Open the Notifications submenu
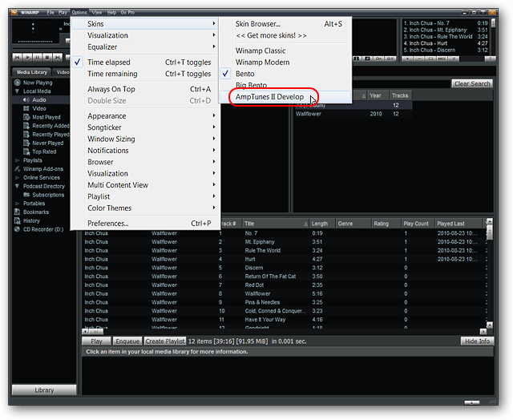The image size is (513, 420). click(x=146, y=151)
